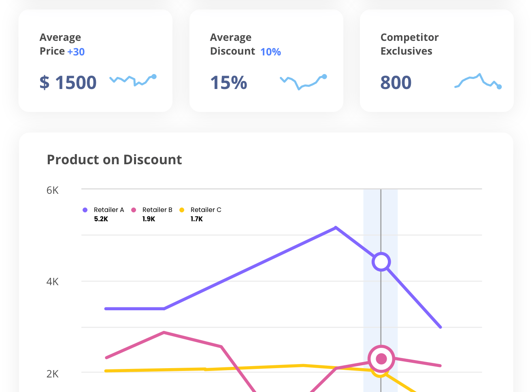Select the Competitor Exclusives card
532x392 pixels.
436,61
